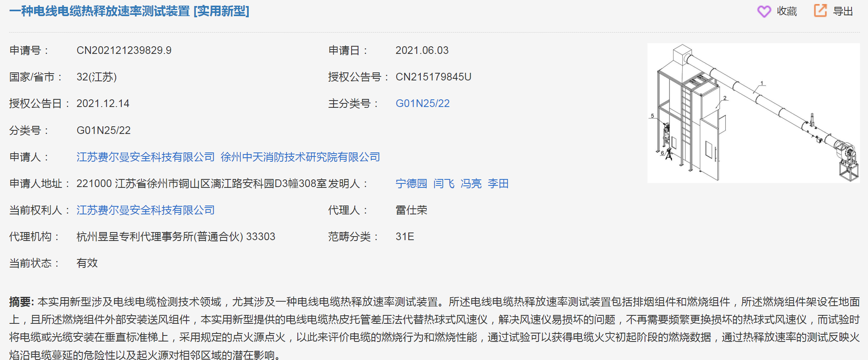Open 江苏费尔曼安全科技有限公司 in the 当前权利人 row
Image resolution: width=868 pixels, height=360 pixels.
point(145,210)
